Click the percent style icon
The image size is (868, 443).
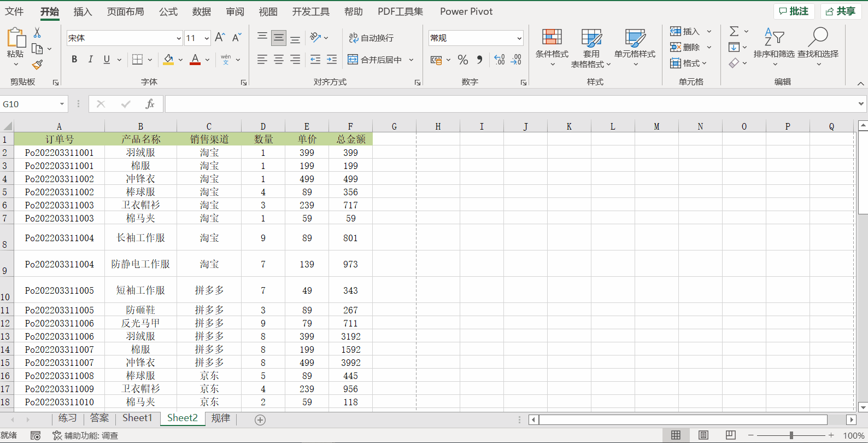click(x=463, y=60)
